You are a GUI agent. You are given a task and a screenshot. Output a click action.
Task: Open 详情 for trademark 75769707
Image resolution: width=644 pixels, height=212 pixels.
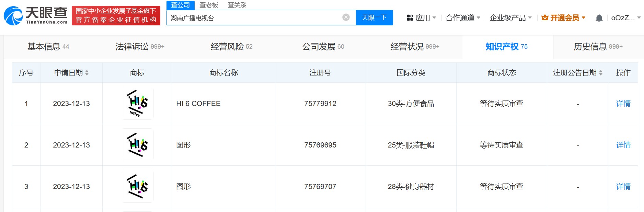click(x=623, y=187)
